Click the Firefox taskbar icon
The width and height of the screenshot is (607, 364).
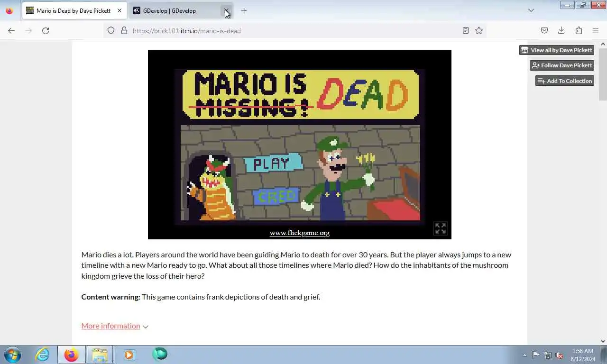[x=72, y=355]
